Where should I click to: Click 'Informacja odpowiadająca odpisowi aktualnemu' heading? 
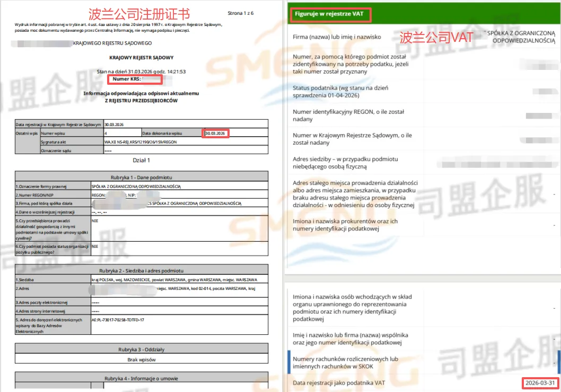click(142, 93)
